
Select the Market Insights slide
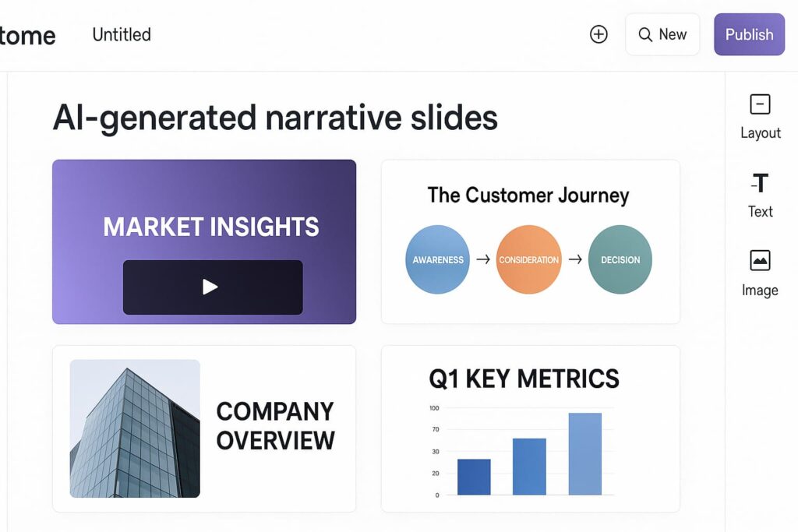click(204, 195)
